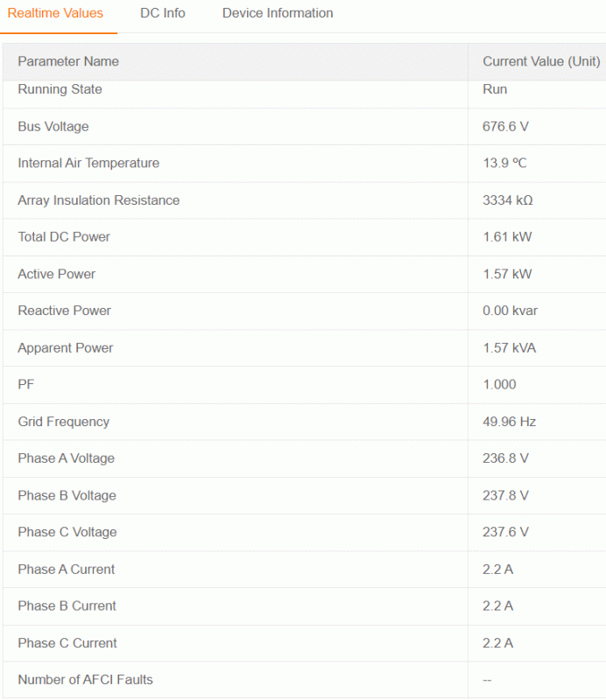Open the Device Information tab
The width and height of the screenshot is (606, 700).
(278, 13)
